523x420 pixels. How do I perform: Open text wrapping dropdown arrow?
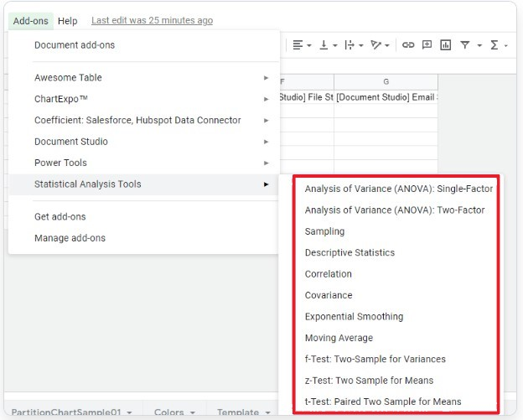click(x=361, y=46)
